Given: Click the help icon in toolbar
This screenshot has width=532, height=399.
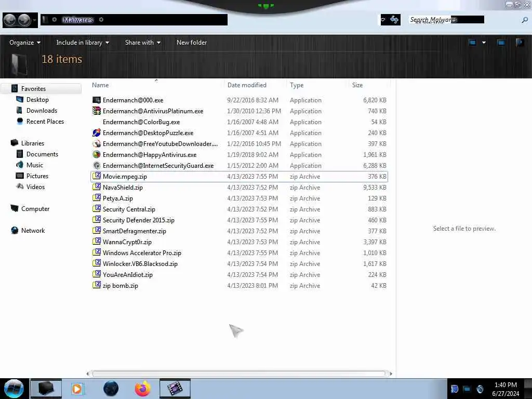Looking at the screenshot, I should [x=520, y=43].
